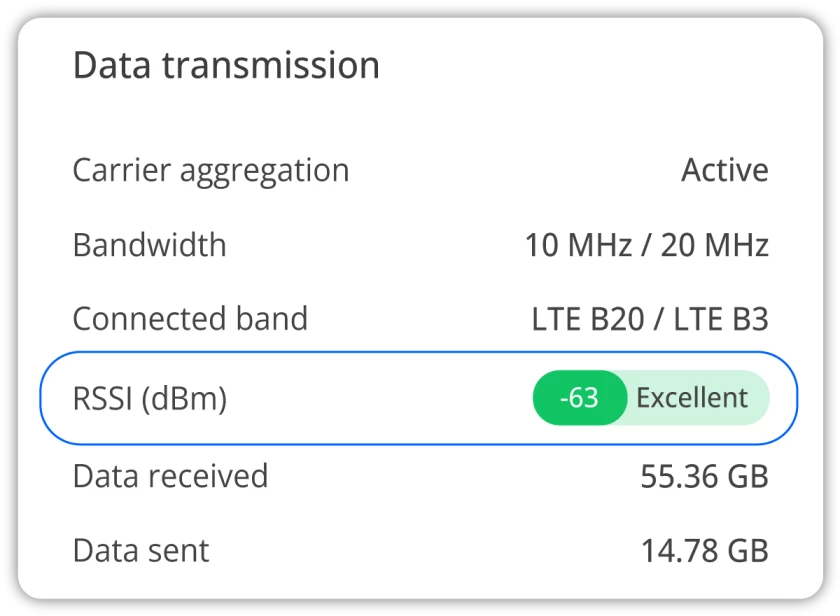Viewport: 840px width, 616px height.
Task: Select the Carrier aggregation label
Action: pos(210,170)
